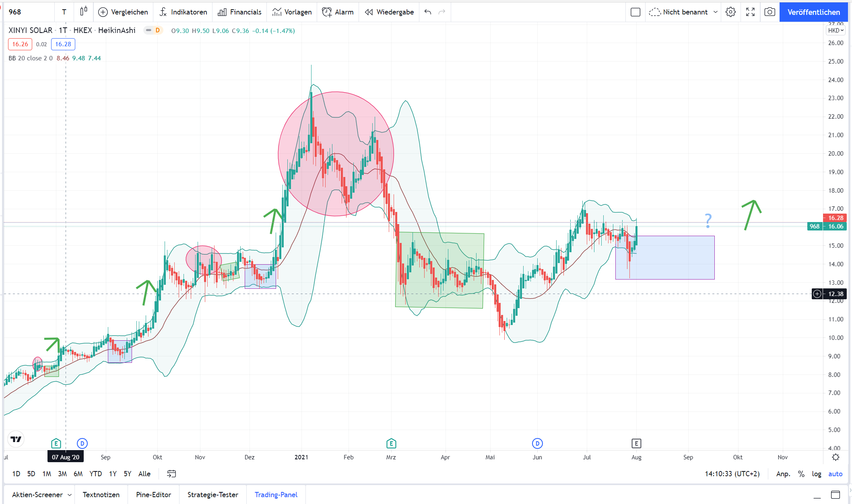Undo the last chart action
852x504 pixels.
pos(427,12)
